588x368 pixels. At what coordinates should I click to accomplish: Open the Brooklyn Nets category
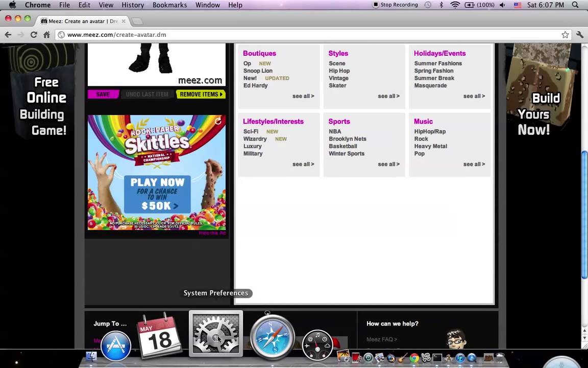(347, 139)
